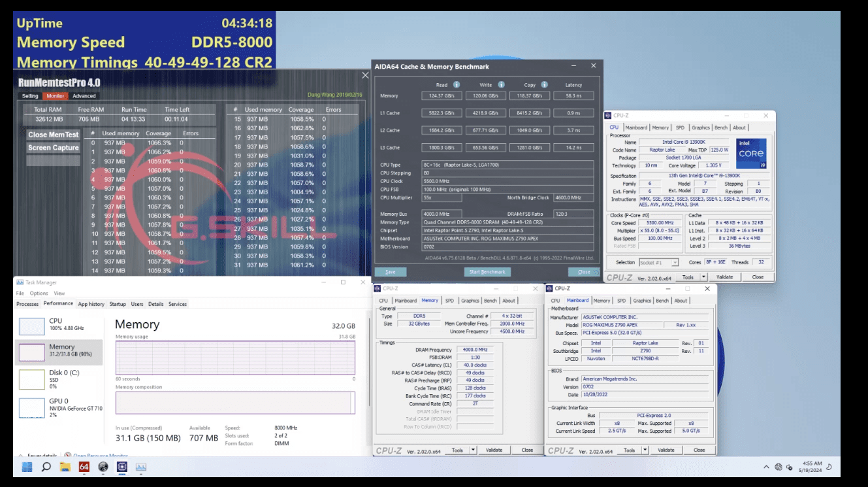
Task: Open the SPD tab in the CPU-Z processor window
Action: coord(680,127)
